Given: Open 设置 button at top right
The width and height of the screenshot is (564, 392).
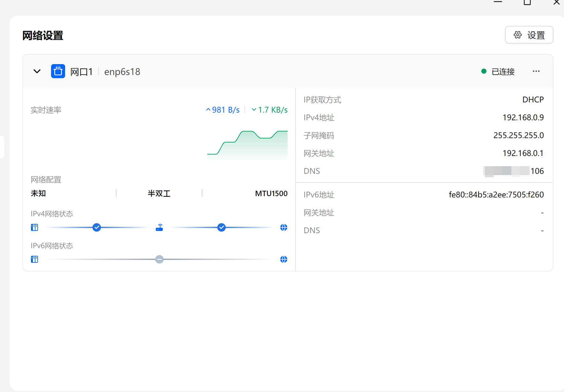Looking at the screenshot, I should pyautogui.click(x=529, y=35).
